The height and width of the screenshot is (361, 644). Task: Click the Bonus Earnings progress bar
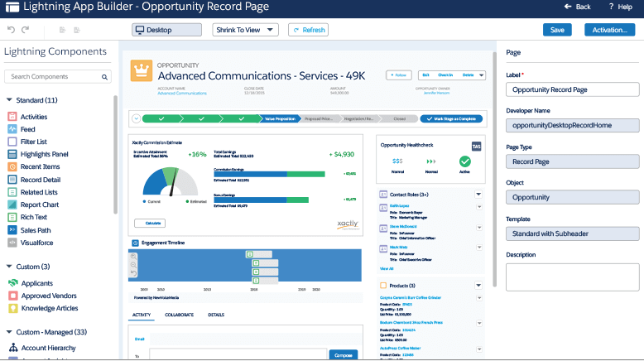pyautogui.click(x=262, y=200)
